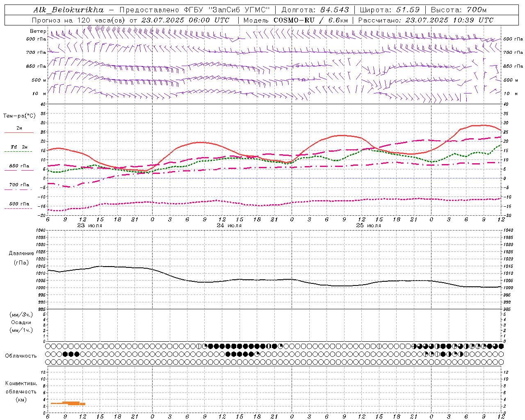The height and width of the screenshot is (420, 525).
Task: Select the Облачность cloud cover label
Action: pyautogui.click(x=21, y=356)
